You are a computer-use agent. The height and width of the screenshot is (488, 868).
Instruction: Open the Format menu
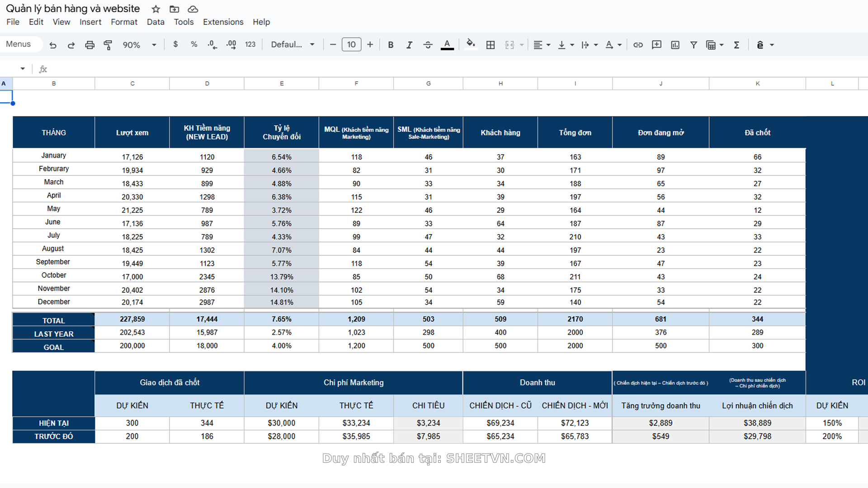coord(124,22)
